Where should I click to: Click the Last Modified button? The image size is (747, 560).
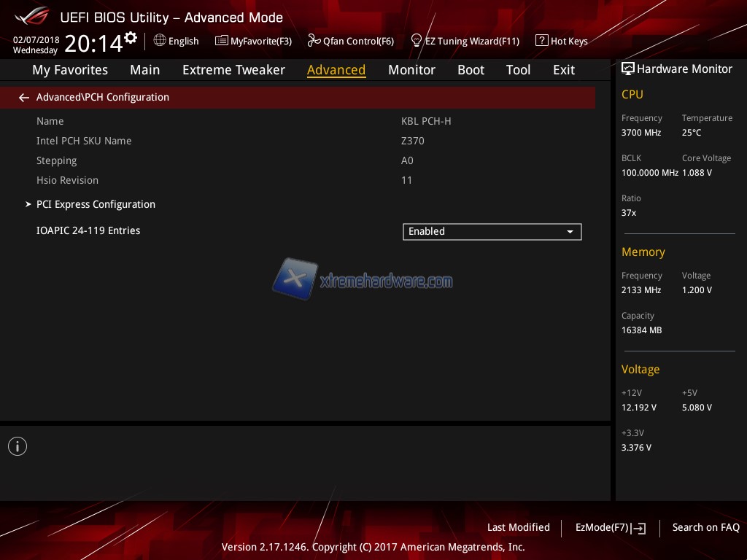[x=518, y=527]
